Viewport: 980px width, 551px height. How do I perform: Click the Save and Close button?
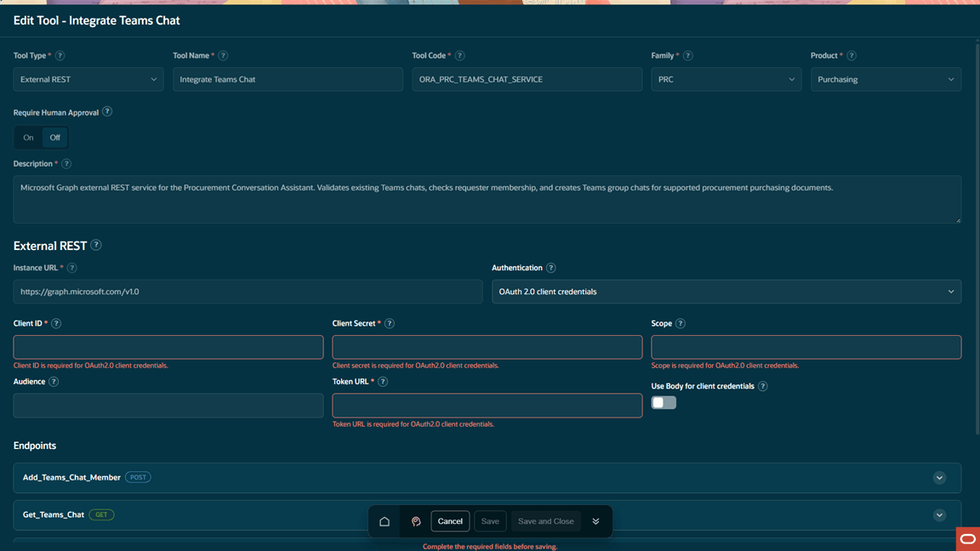[x=545, y=521]
